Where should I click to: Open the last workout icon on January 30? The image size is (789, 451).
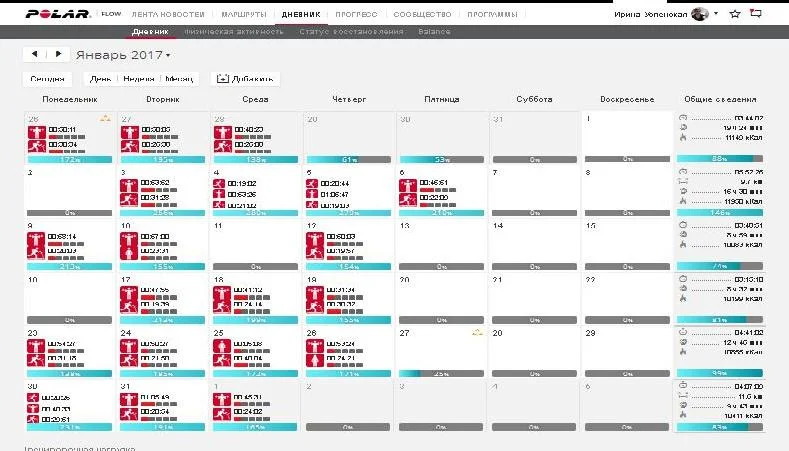pyautogui.click(x=33, y=419)
